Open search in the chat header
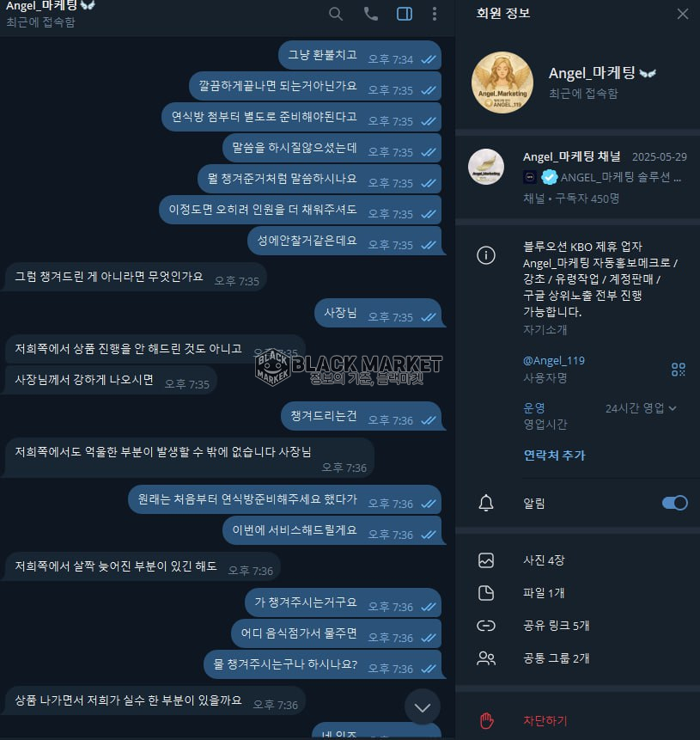This screenshot has width=700, height=740. pos(335,14)
